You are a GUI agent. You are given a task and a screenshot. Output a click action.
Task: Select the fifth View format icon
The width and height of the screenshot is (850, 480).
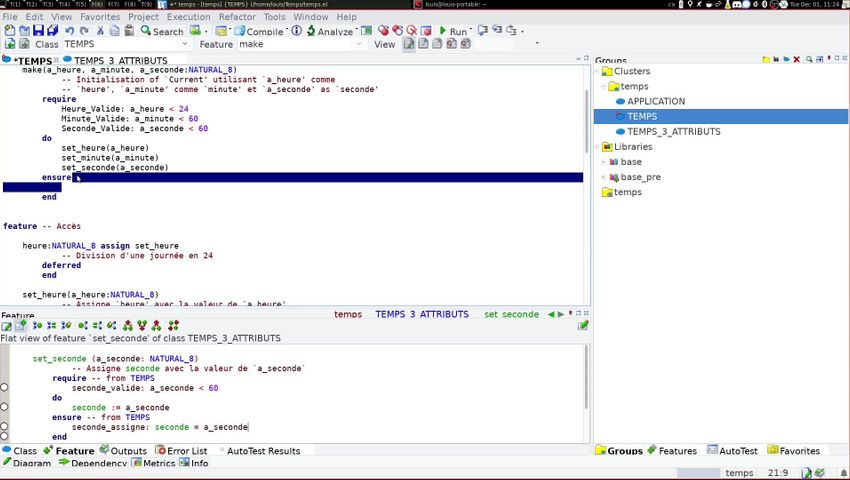465,44
